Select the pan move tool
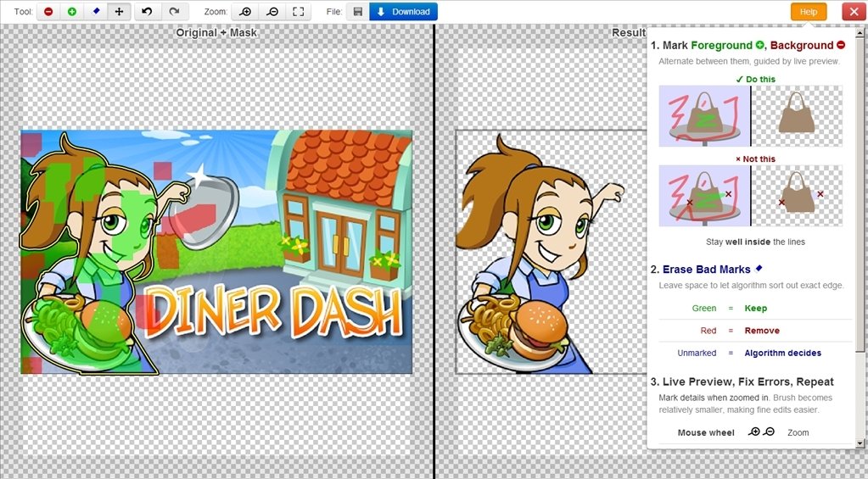Image resolution: width=868 pixels, height=479 pixels. point(119,12)
